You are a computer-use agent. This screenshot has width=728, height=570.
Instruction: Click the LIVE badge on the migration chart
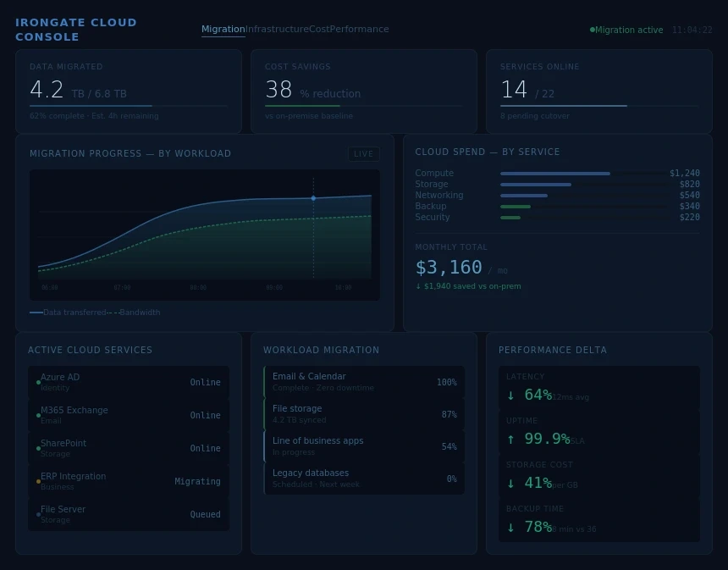coord(363,154)
